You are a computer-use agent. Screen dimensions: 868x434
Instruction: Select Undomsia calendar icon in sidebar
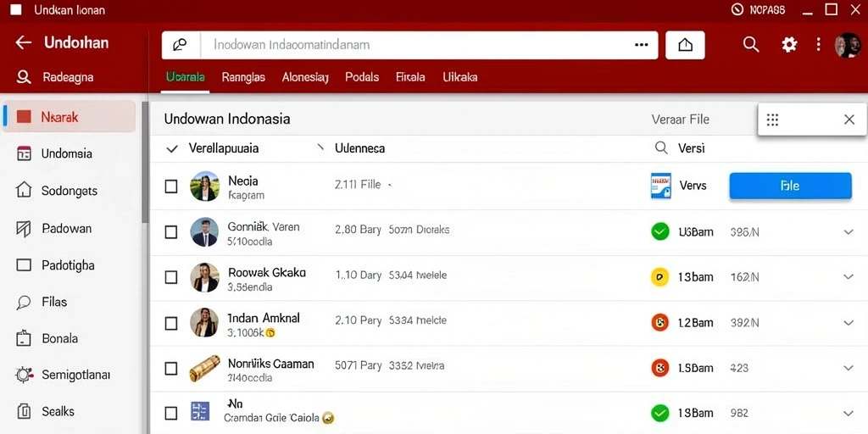point(24,154)
